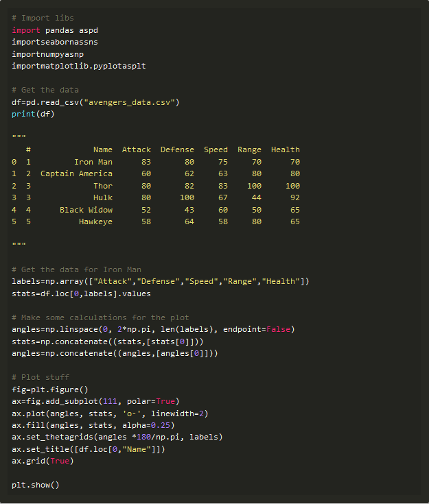Click the 'Hawkeye' name in the table
Screen dimensions: 429x504
96,221
